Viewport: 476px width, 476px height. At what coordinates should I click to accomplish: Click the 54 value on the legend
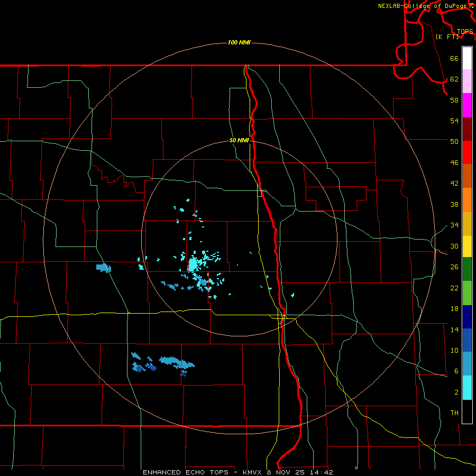(x=454, y=121)
